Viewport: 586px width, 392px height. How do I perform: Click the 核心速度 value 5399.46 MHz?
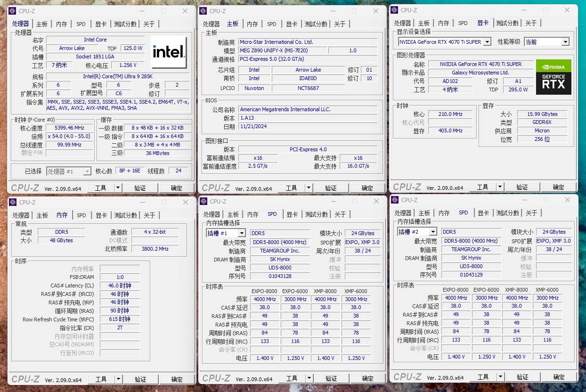click(70, 128)
